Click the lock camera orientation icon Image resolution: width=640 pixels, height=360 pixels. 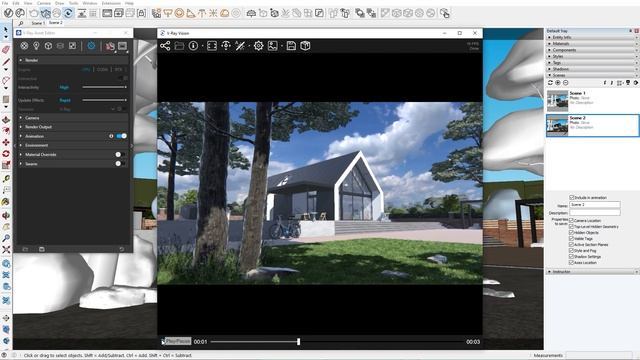point(142,13)
